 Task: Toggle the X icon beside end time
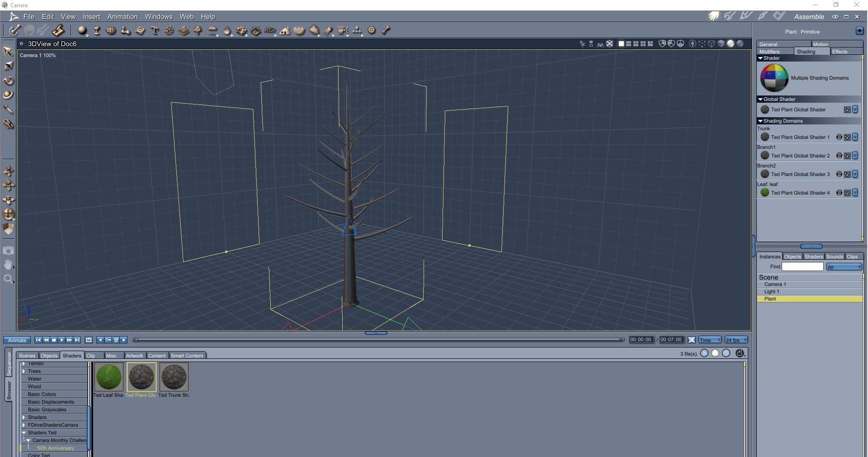692,340
